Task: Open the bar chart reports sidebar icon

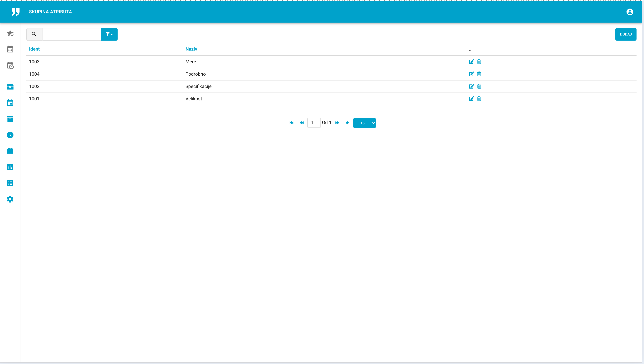Action: click(10, 167)
